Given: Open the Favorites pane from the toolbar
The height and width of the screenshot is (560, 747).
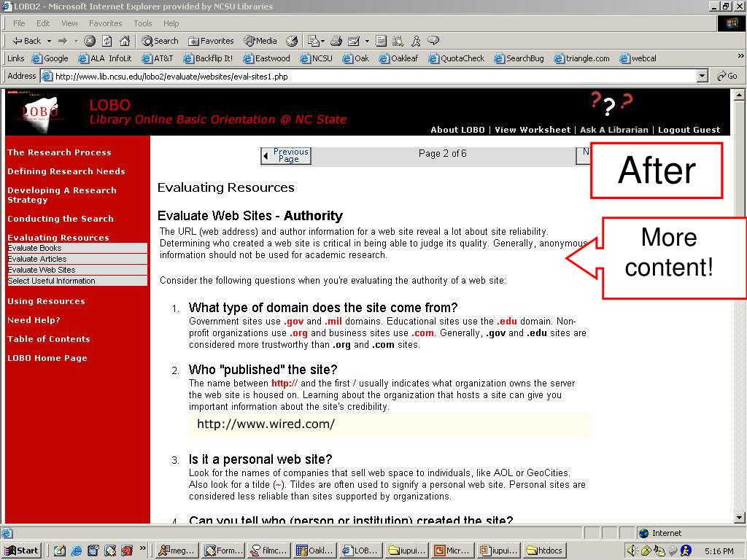Looking at the screenshot, I should pos(211,41).
